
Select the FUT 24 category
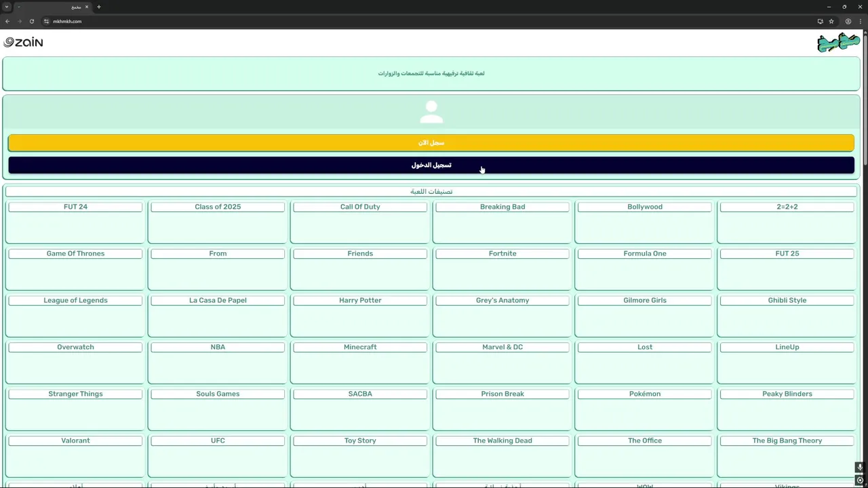pos(75,222)
